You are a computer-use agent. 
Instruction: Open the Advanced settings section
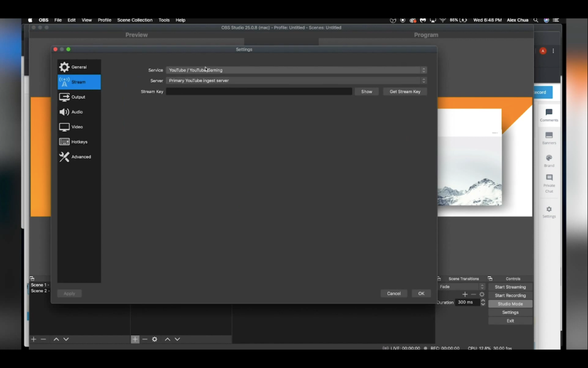(x=79, y=157)
